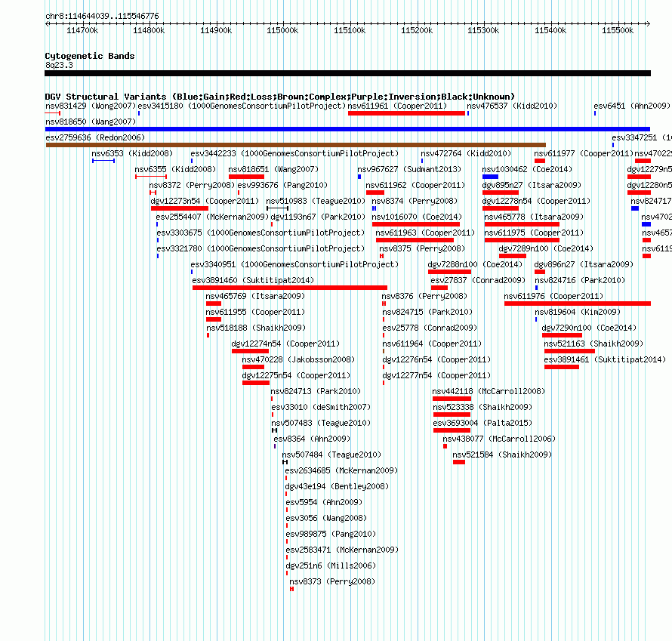Click the dgv7289n100 (Coe2014) label
The width and height of the screenshot is (672, 641).
546,248
